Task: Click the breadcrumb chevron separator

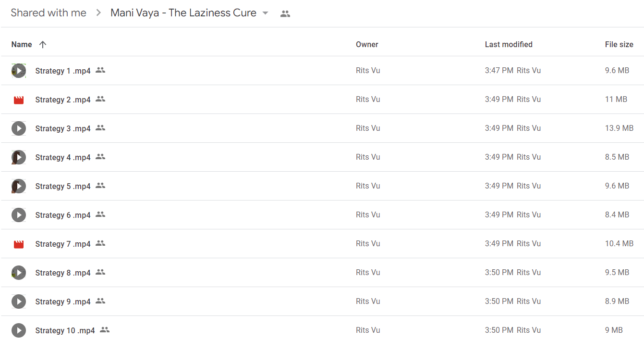Action: tap(98, 13)
